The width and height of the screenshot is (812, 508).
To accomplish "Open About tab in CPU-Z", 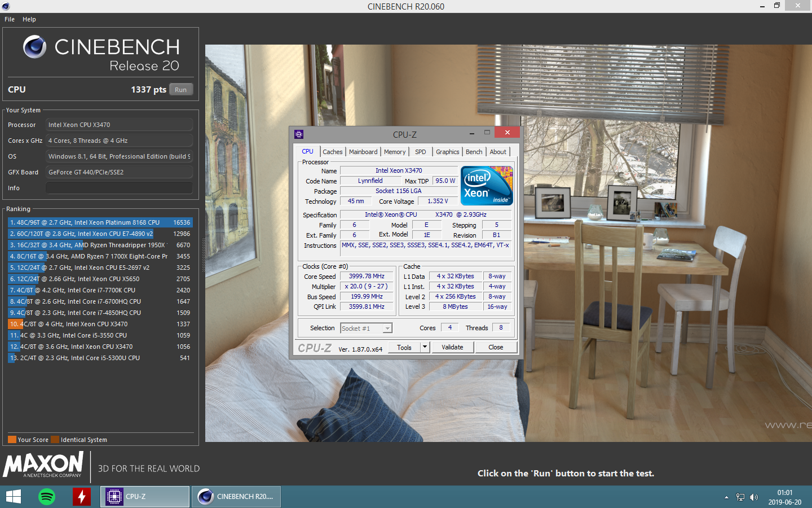I will click(x=498, y=152).
